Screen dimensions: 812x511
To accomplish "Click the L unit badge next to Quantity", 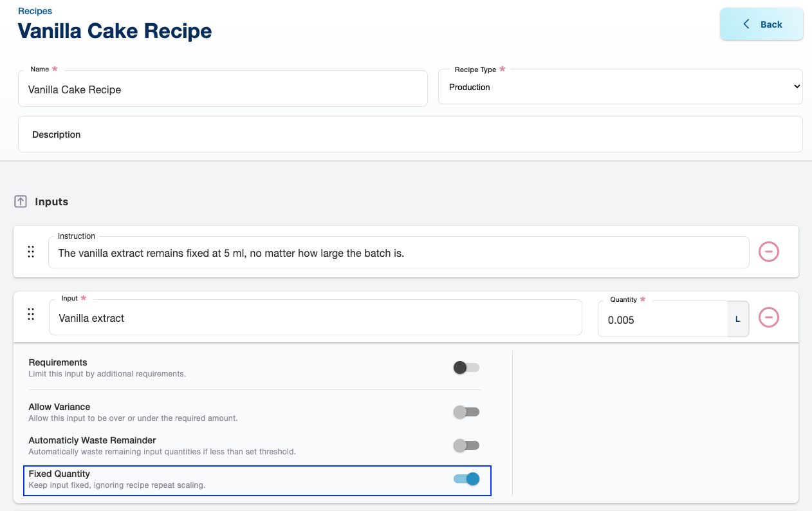I will (737, 319).
